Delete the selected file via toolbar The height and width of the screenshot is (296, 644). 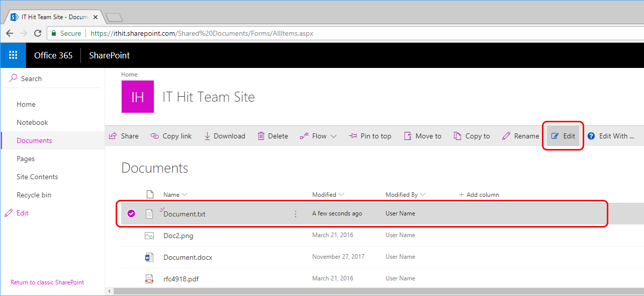[x=272, y=136]
